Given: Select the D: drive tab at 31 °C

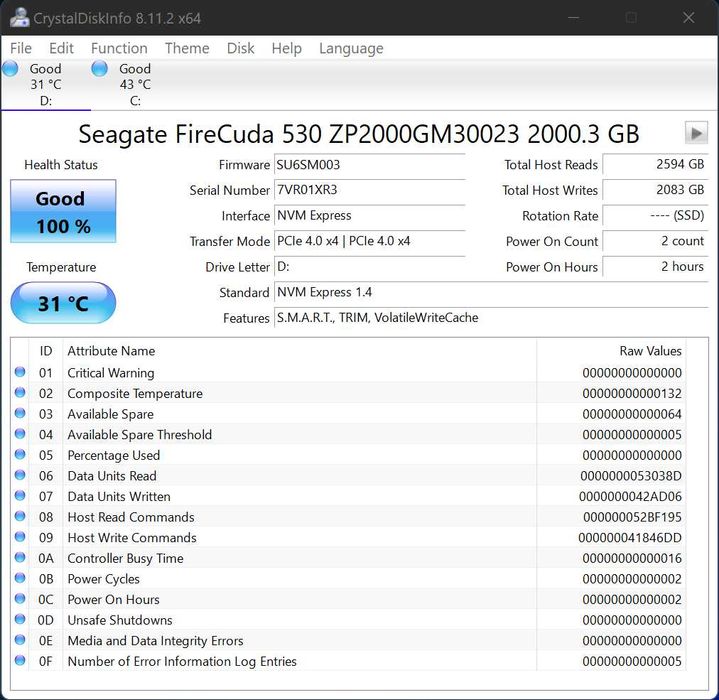Looking at the screenshot, I should [45, 85].
